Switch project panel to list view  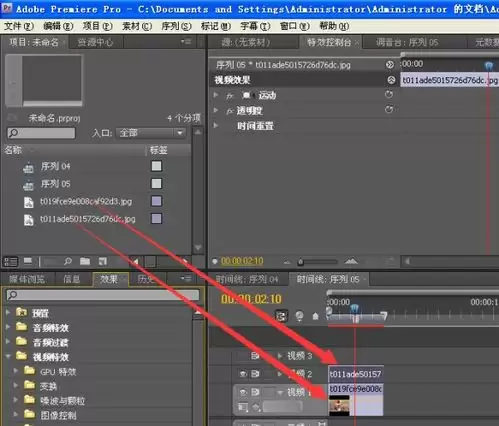10,262
